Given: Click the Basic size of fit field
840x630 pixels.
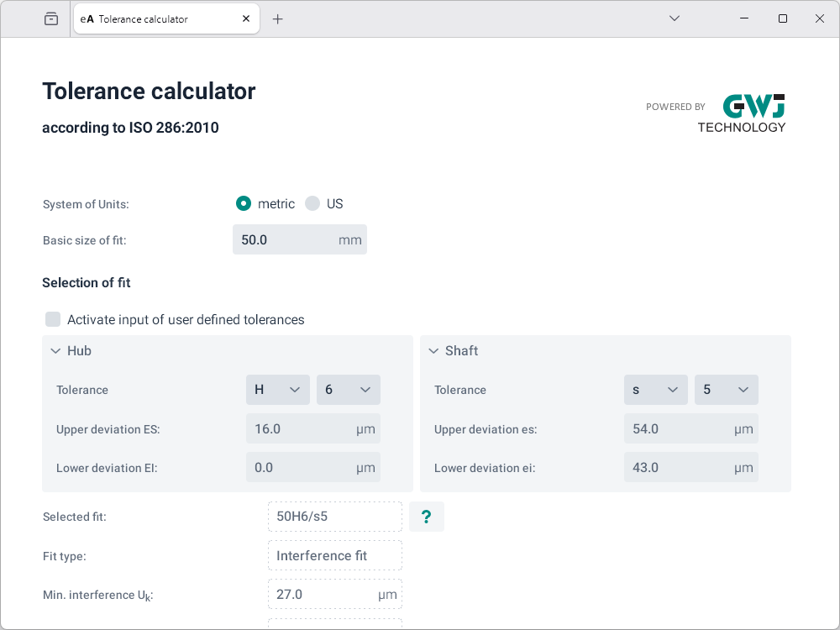Looking at the screenshot, I should click(287, 239).
